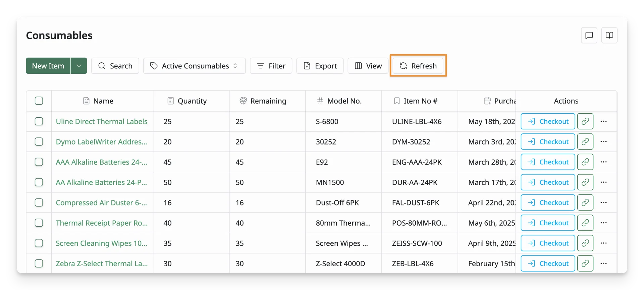Checkout Compressed Air Duster item
Screen dimensions: 644x290
[x=548, y=202]
